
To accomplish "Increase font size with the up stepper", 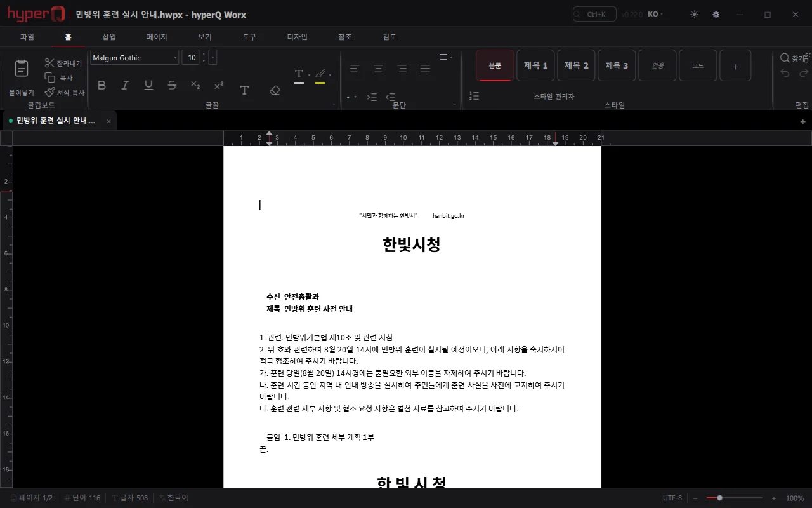I will click(204, 54).
